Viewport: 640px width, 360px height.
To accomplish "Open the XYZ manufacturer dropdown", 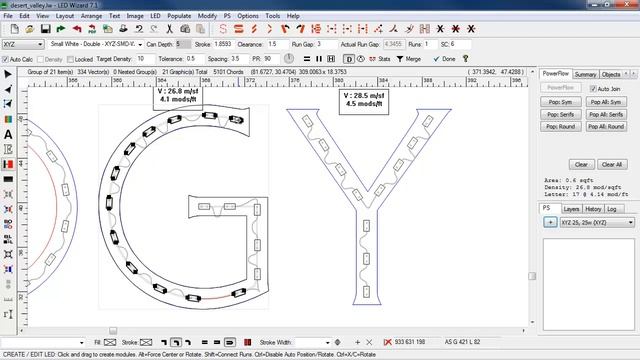I will tap(23, 44).
